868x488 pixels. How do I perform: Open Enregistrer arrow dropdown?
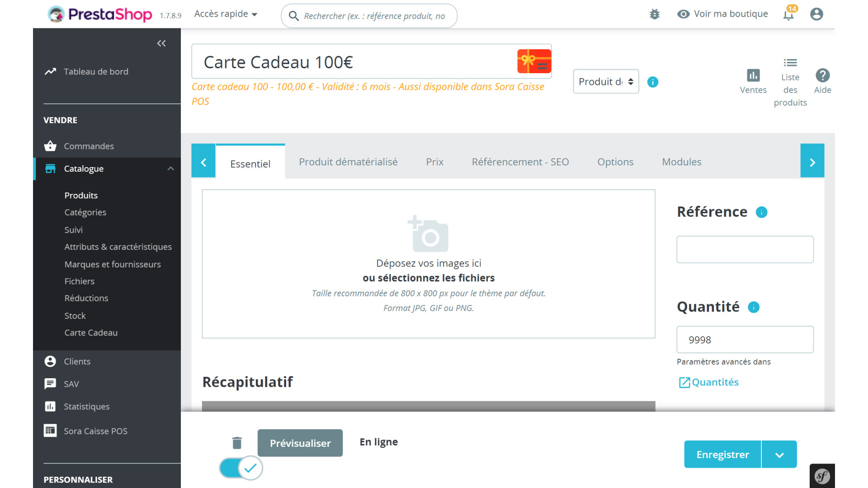click(779, 455)
